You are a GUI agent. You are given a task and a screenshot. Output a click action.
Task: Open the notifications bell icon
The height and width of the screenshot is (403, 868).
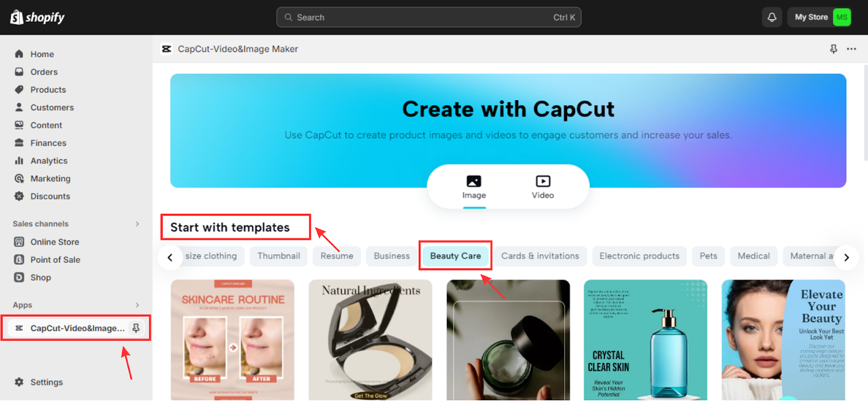772,18
